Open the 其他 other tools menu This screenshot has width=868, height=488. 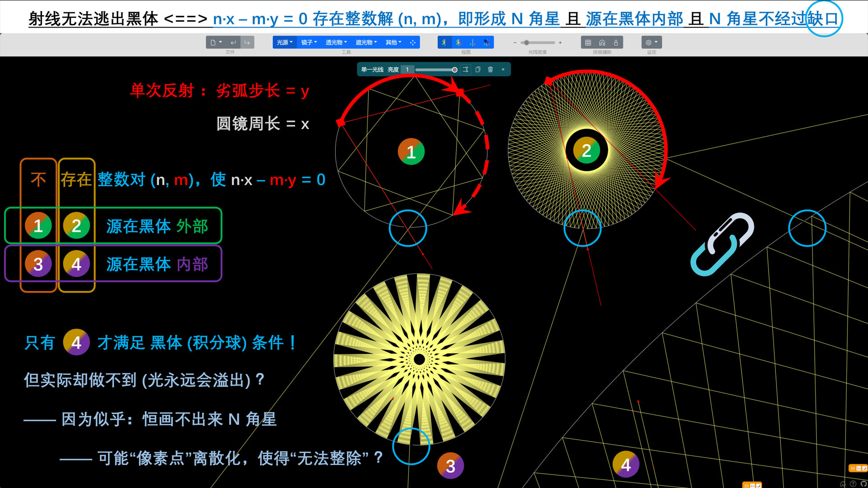[x=393, y=42]
